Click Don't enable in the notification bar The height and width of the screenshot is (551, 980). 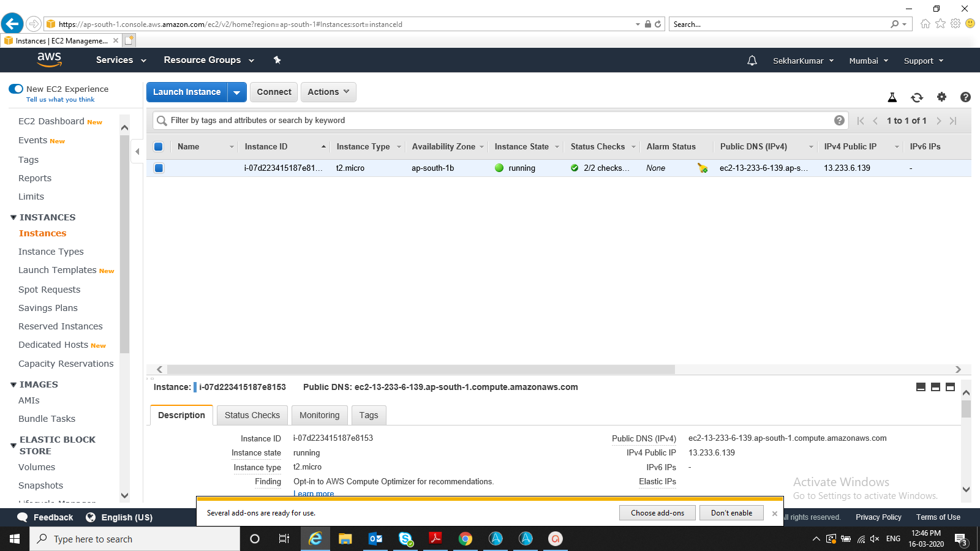click(731, 513)
